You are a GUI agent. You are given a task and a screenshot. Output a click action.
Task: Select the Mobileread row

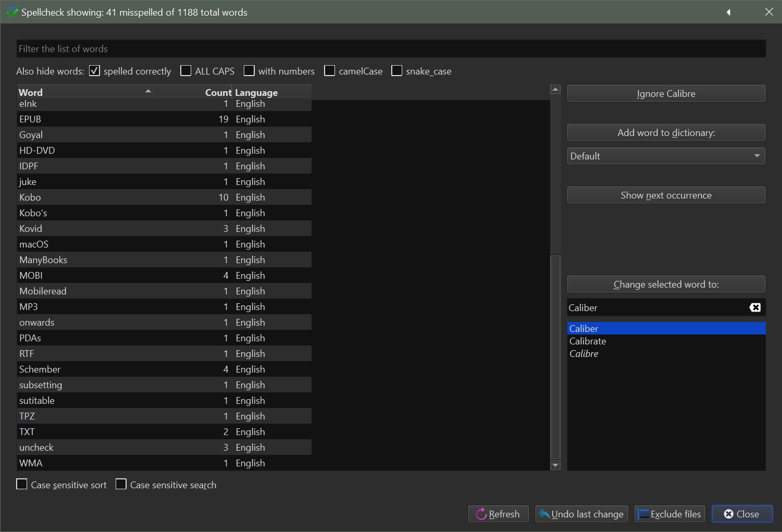click(164, 291)
